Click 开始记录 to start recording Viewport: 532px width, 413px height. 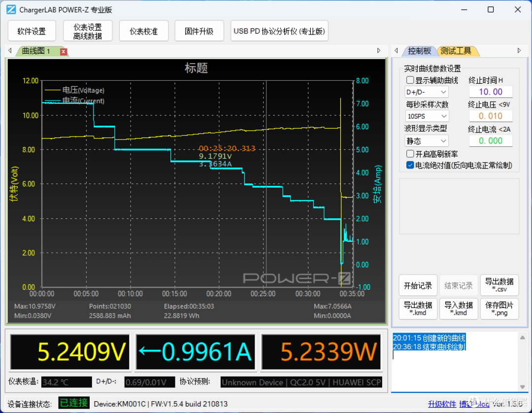pos(418,286)
